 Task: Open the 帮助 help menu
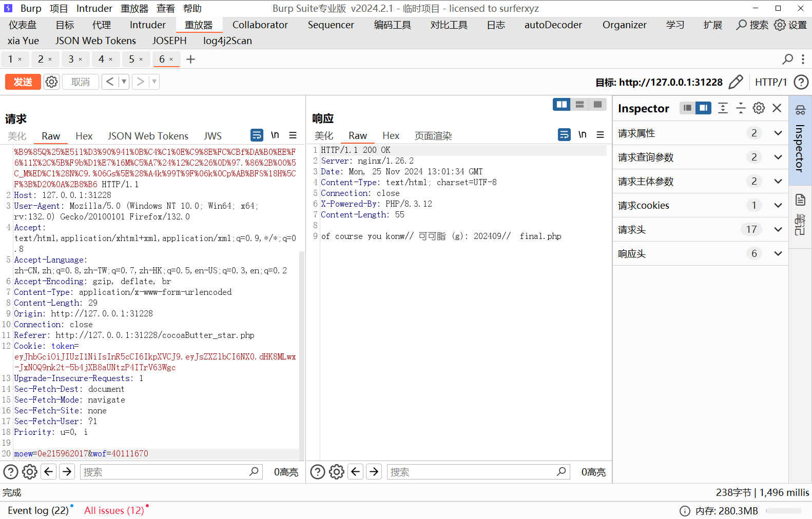click(192, 9)
